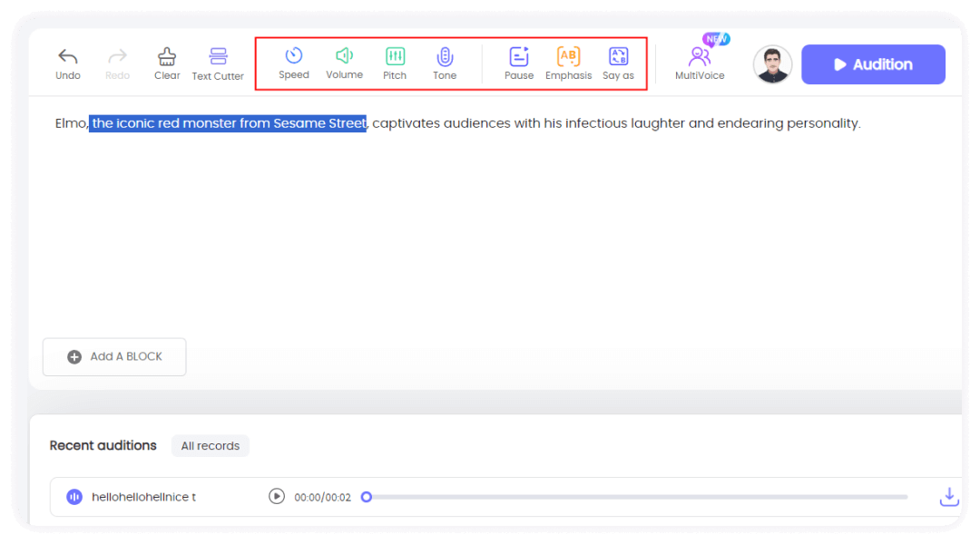This screenshot has height=544, width=980.
Task: Download the recent audition audio
Action: pos(948,497)
